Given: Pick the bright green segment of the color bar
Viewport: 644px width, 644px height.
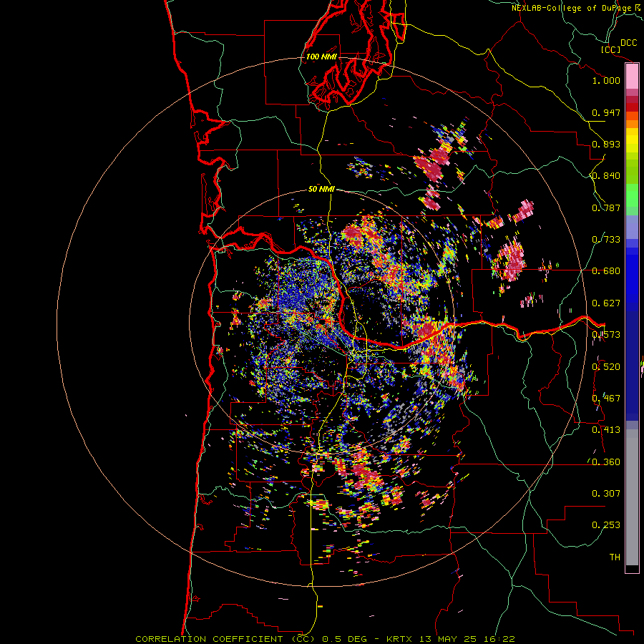Looking at the screenshot, I should [632, 195].
